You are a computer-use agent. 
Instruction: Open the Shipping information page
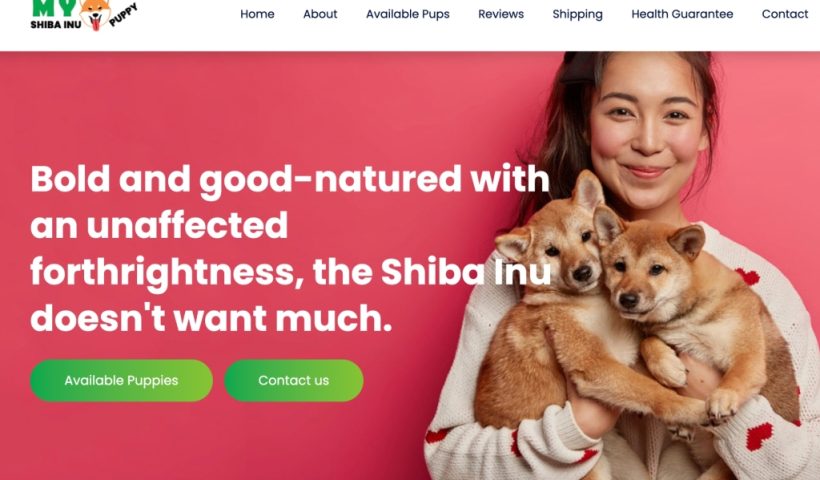[578, 14]
